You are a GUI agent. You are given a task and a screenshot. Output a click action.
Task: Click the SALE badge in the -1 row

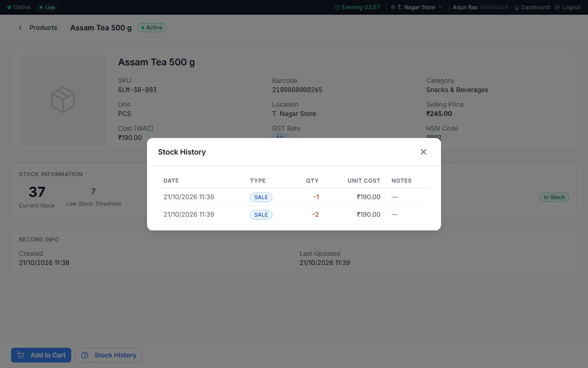261,197
